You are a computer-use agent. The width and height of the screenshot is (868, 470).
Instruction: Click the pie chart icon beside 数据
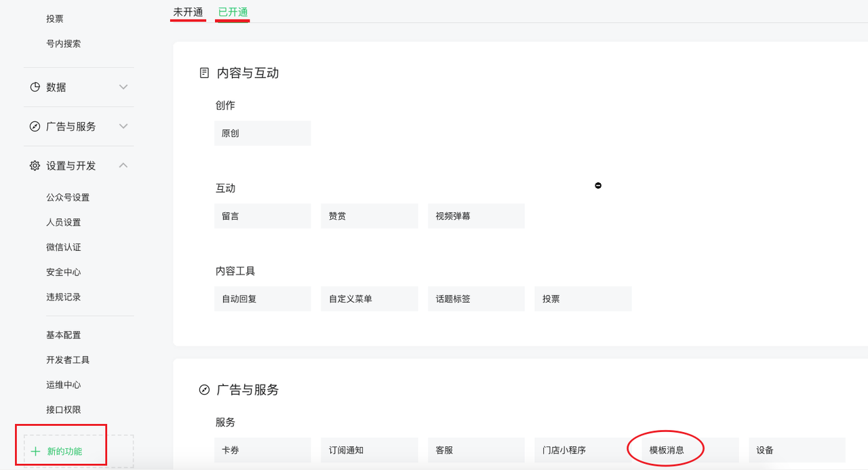pos(35,87)
